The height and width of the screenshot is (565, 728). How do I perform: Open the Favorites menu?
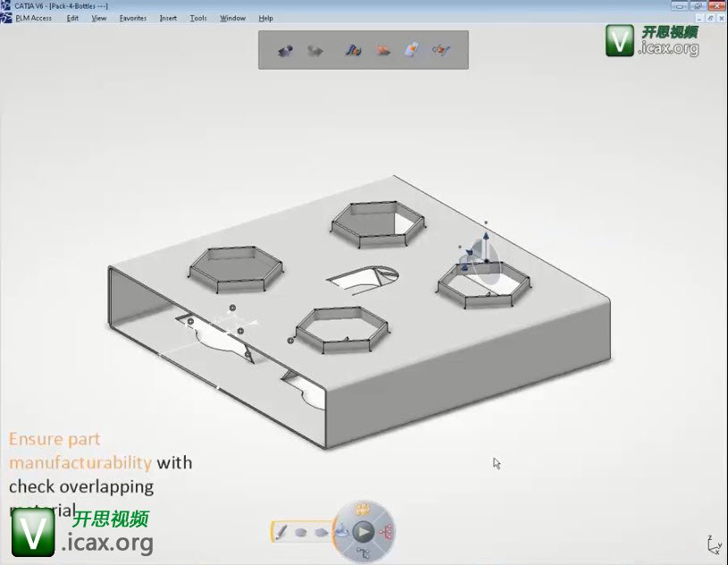click(x=133, y=18)
